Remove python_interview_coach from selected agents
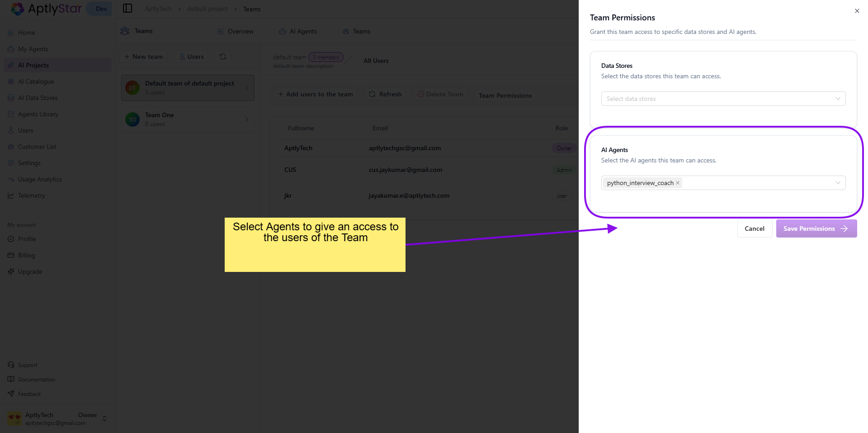Viewport: 868px width, 433px height. 677,183
